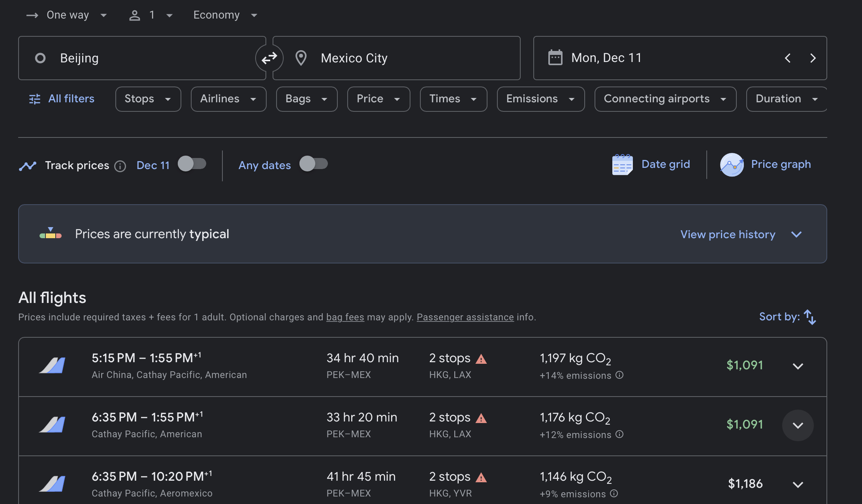
Task: Click the first $1,091 price for the 5:15 PM flight
Action: coord(744,365)
